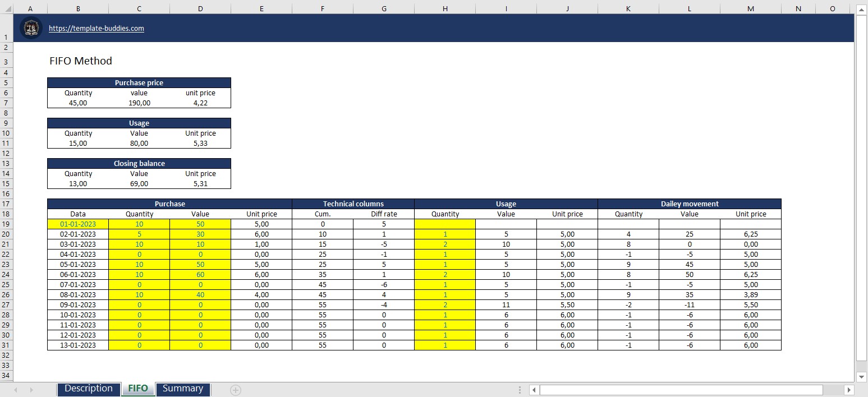Click the right sheet navigation arrow
This screenshot has width=868, height=397.
click(x=31, y=389)
